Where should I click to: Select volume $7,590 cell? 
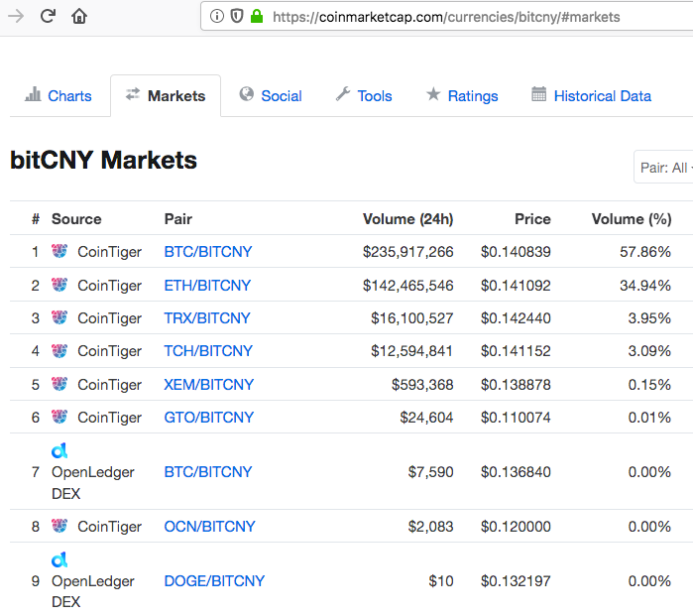[x=430, y=472]
